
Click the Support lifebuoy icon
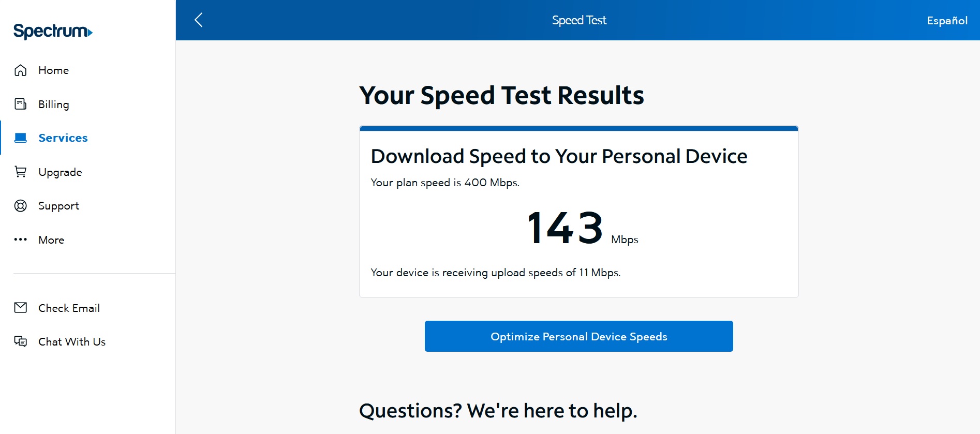coord(21,206)
